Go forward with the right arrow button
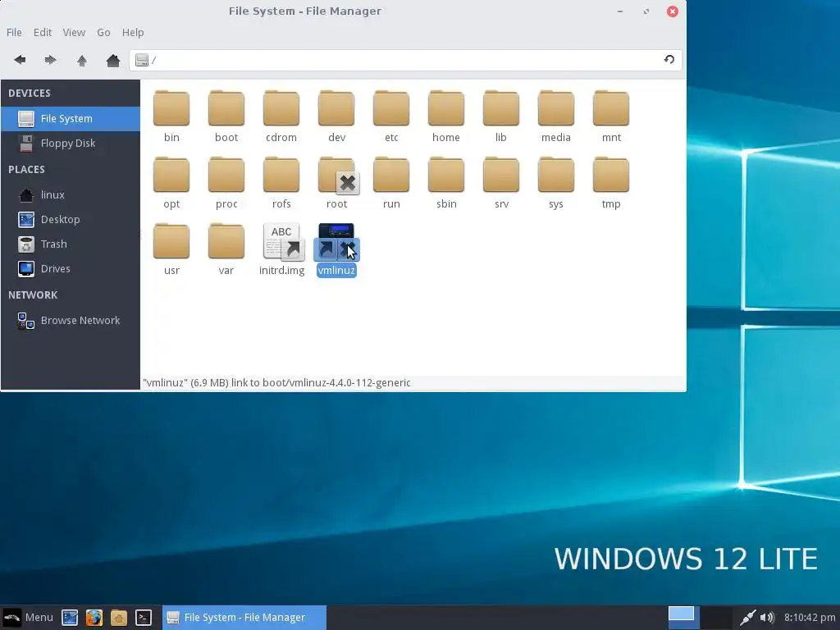The height and width of the screenshot is (630, 840). (50, 60)
